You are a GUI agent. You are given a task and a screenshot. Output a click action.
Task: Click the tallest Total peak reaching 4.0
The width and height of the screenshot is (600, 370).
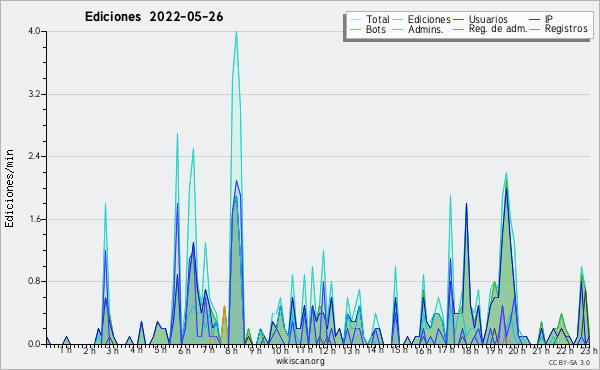(236, 33)
